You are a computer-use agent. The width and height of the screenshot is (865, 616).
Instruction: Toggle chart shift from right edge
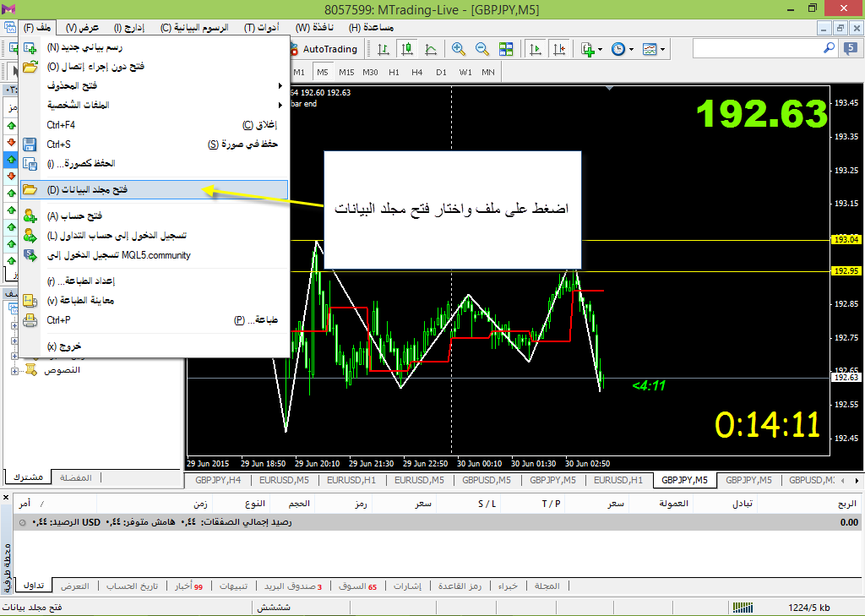click(x=559, y=49)
